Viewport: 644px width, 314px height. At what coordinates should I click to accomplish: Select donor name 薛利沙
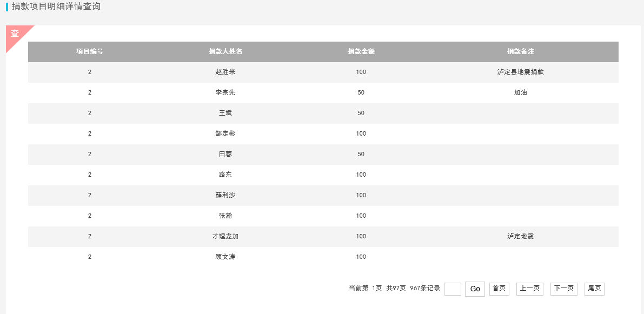pyautogui.click(x=225, y=196)
